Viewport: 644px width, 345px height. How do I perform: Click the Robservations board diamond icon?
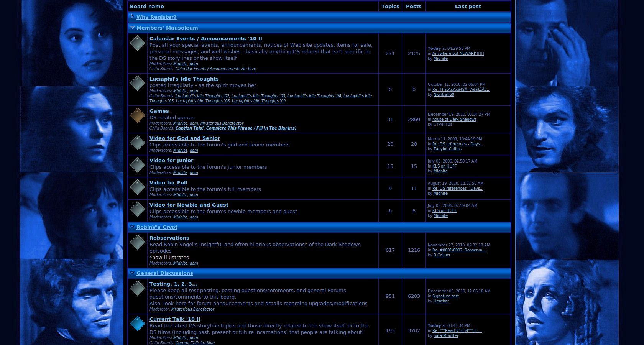pyautogui.click(x=137, y=242)
